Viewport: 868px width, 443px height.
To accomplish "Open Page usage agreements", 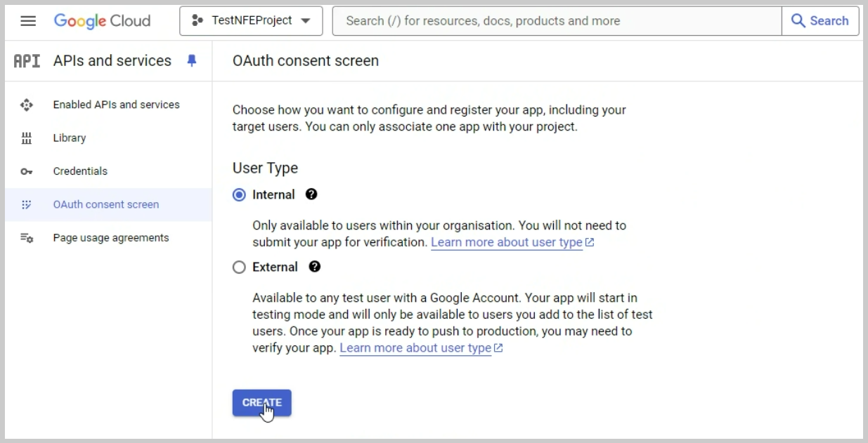I will [x=108, y=238].
